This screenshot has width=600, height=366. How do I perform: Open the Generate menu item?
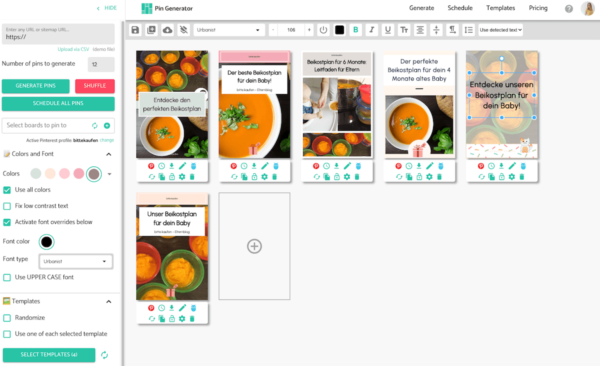click(421, 8)
